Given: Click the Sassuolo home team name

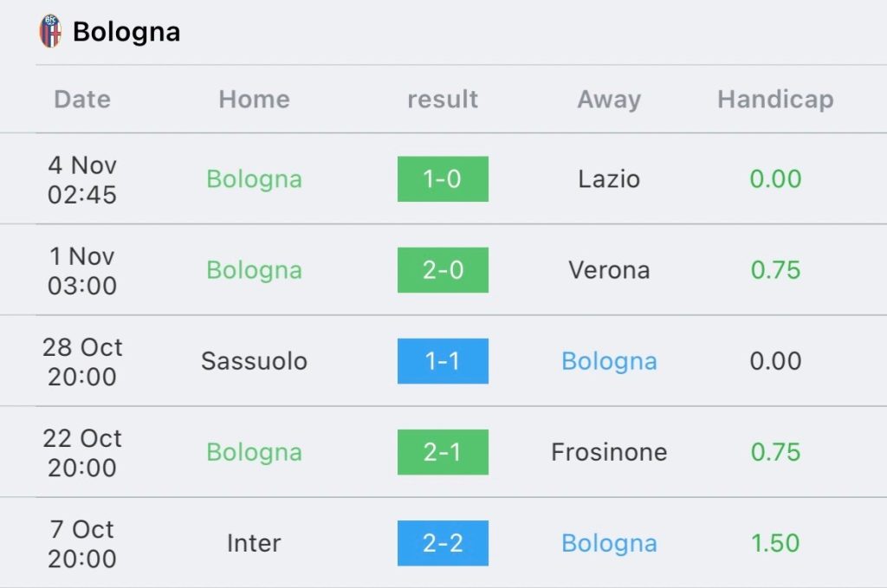Looking at the screenshot, I should [254, 361].
